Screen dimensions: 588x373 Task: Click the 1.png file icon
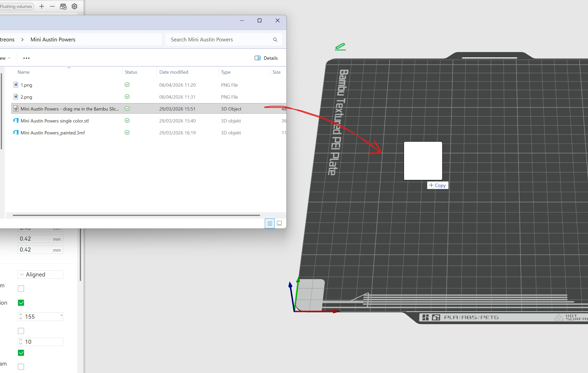(x=16, y=85)
